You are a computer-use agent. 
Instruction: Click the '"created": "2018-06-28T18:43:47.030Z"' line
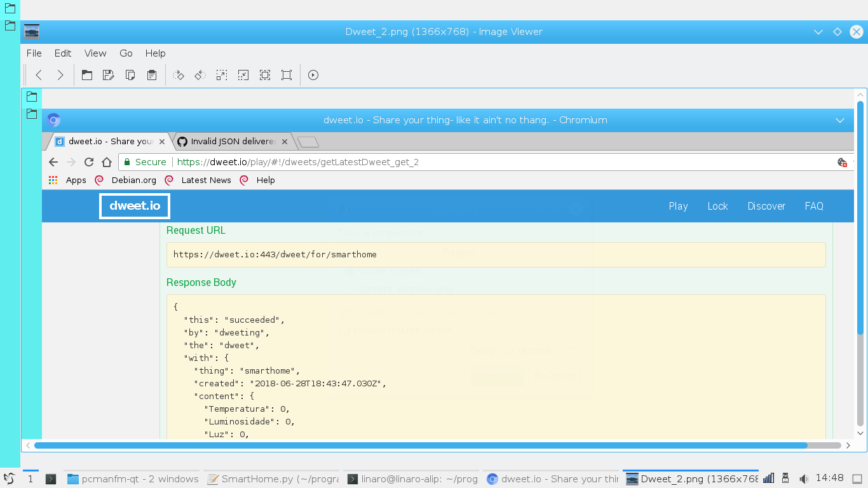(290, 383)
